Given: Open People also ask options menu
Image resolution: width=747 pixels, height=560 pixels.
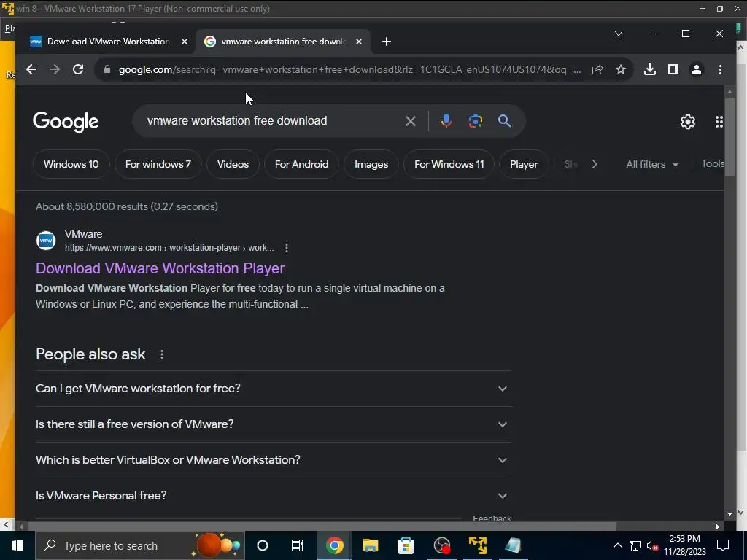Looking at the screenshot, I should (x=162, y=354).
